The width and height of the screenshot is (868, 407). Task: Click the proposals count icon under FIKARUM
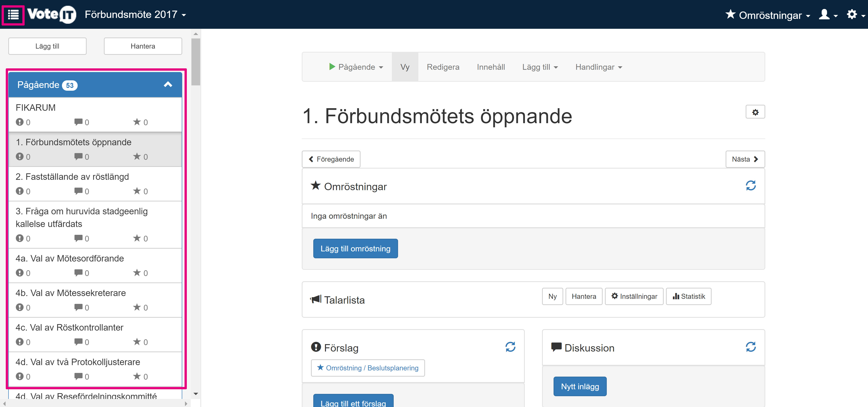20,122
